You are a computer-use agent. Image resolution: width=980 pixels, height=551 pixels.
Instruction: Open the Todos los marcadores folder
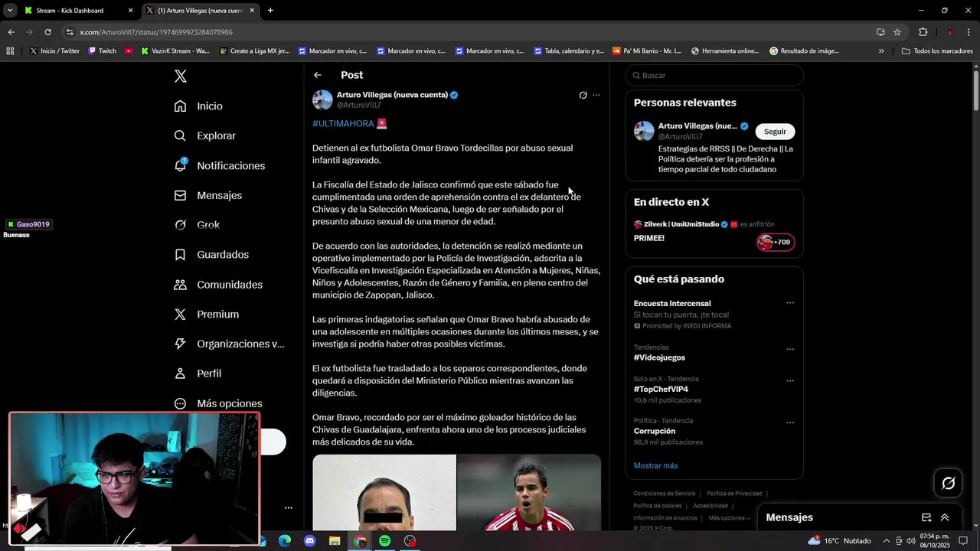[937, 51]
